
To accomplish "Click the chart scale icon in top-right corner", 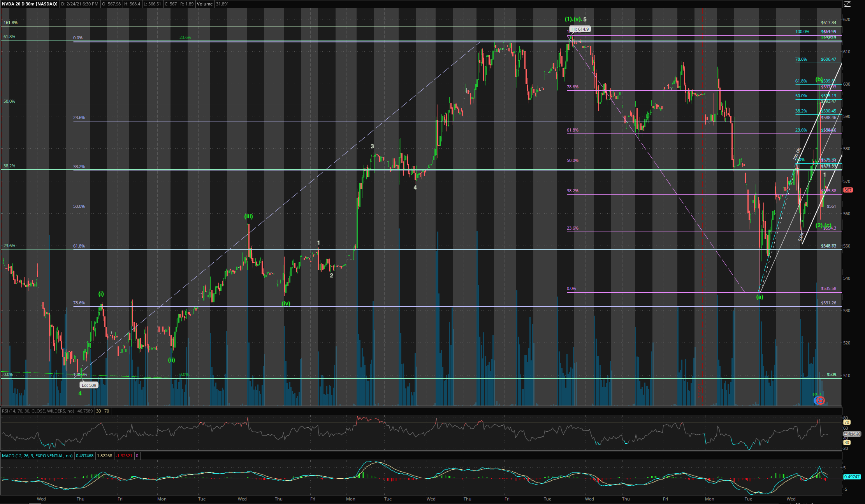I will coord(847,4).
